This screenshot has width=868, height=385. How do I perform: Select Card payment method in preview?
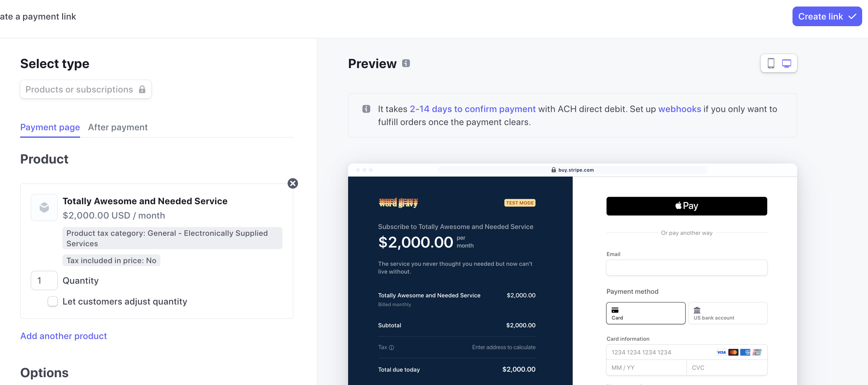pos(645,313)
